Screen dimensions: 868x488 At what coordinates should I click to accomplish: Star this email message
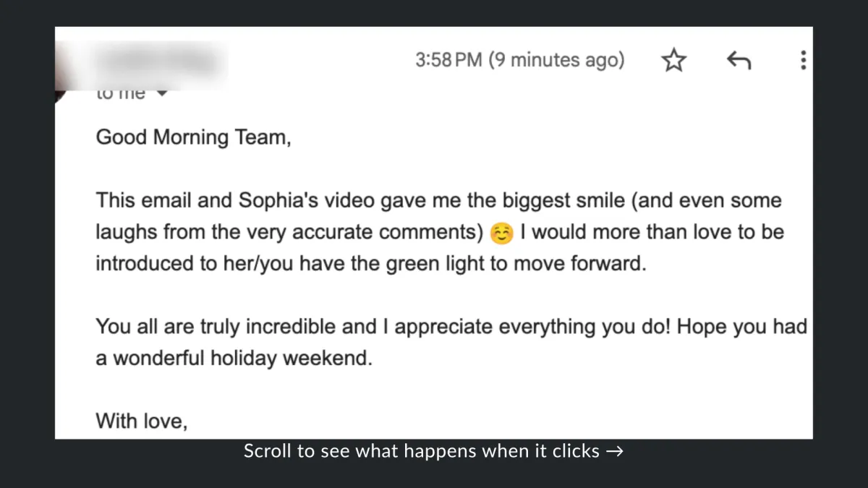click(x=673, y=61)
